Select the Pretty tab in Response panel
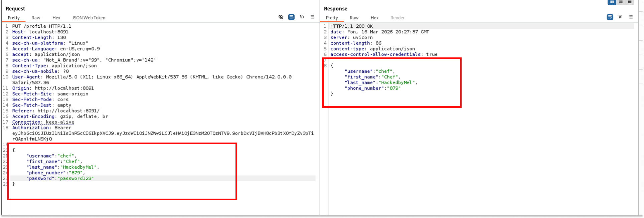 (332, 18)
